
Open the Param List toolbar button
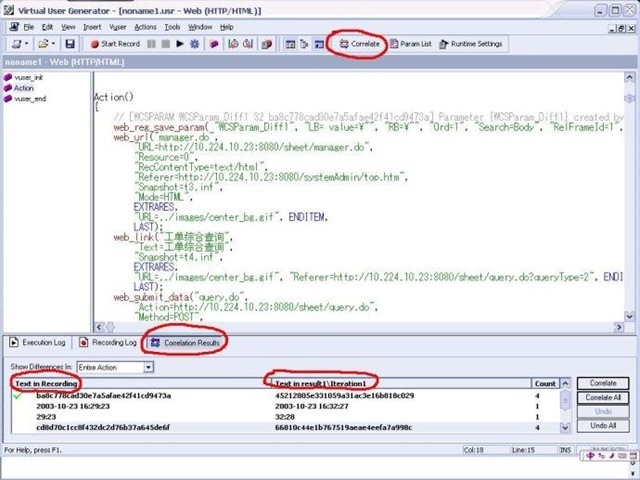click(x=411, y=44)
